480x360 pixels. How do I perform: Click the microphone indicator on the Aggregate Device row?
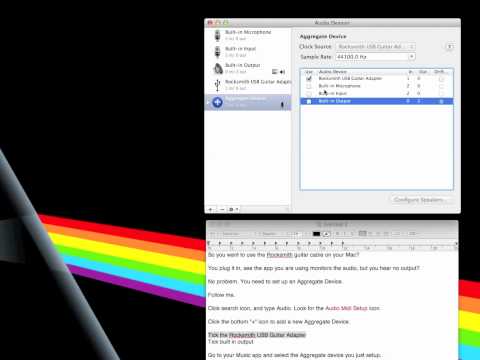point(282,105)
